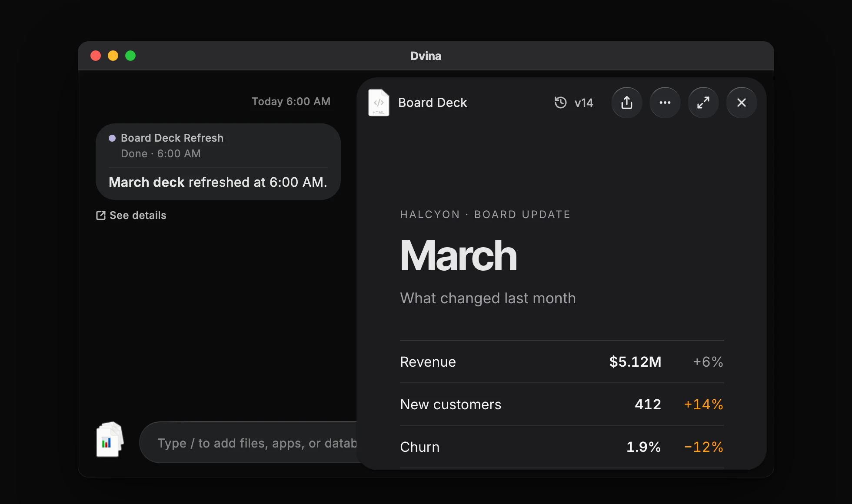Close the Board Deck preview panel

pos(741,103)
